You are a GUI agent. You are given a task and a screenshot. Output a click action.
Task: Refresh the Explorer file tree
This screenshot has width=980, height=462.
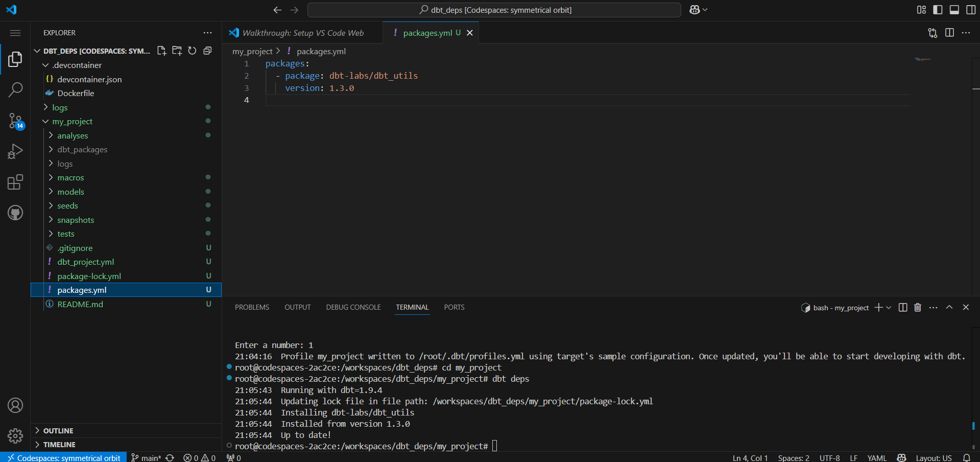click(192, 51)
